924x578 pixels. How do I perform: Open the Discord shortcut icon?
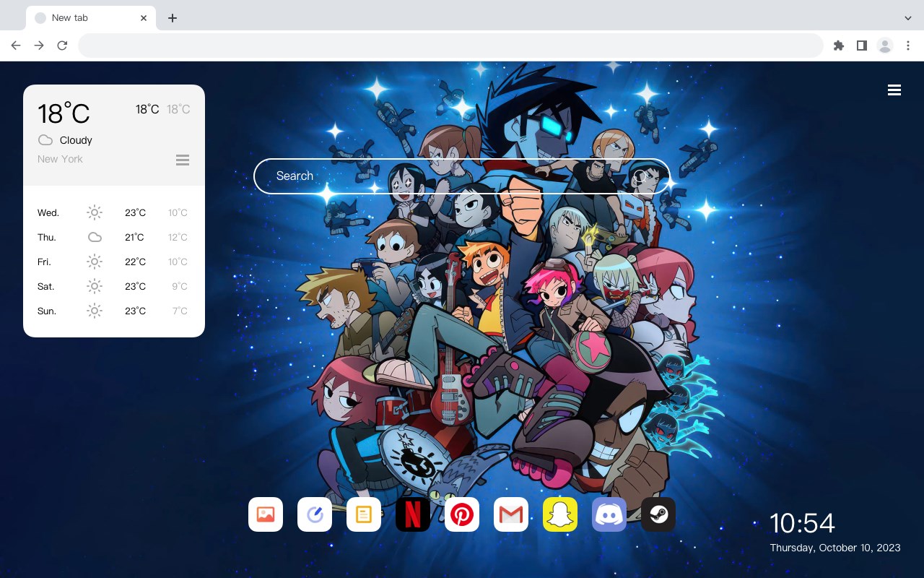click(x=609, y=514)
